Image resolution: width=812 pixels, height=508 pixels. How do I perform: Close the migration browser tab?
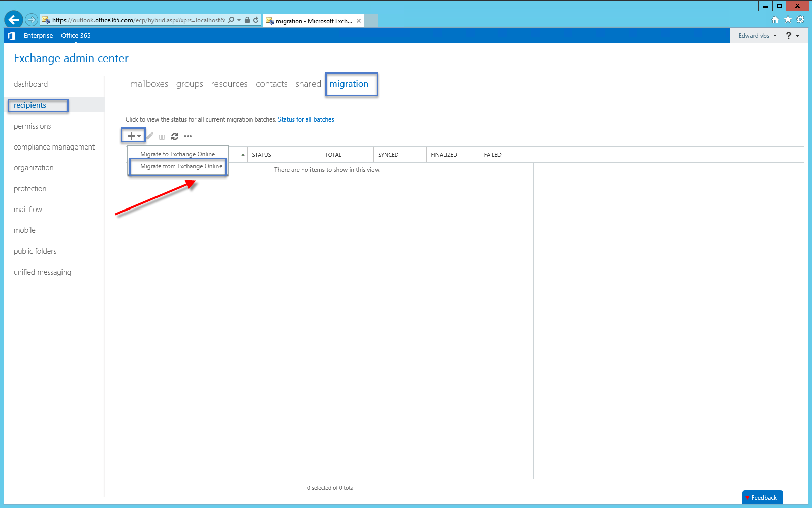[359, 21]
